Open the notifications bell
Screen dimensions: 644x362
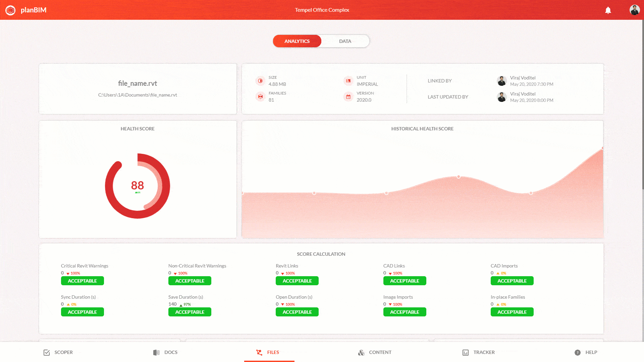pos(608,10)
